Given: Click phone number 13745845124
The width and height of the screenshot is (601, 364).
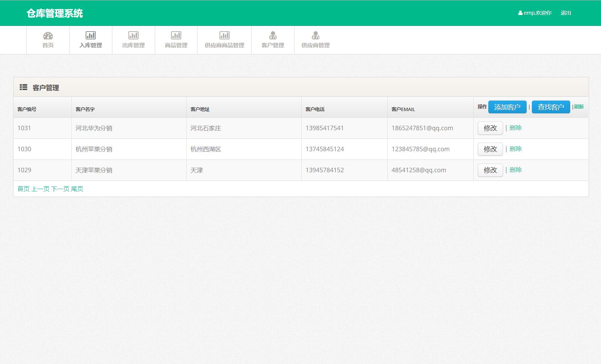Looking at the screenshot, I should coord(325,149).
